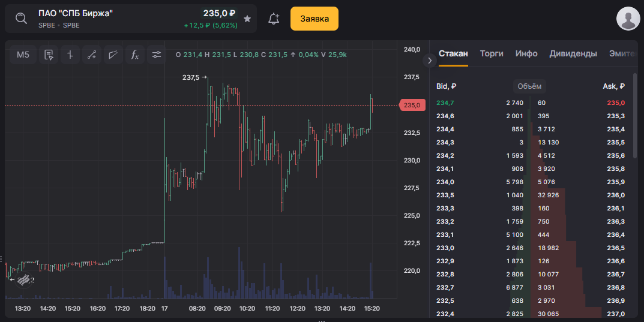This screenshot has height=322, width=644.
Task: Open the chart orders list icon
Action: (49, 55)
